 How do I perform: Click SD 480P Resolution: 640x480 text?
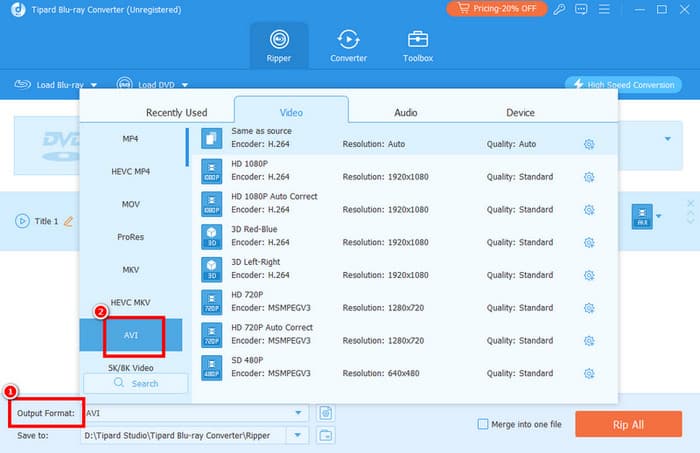[x=381, y=373]
